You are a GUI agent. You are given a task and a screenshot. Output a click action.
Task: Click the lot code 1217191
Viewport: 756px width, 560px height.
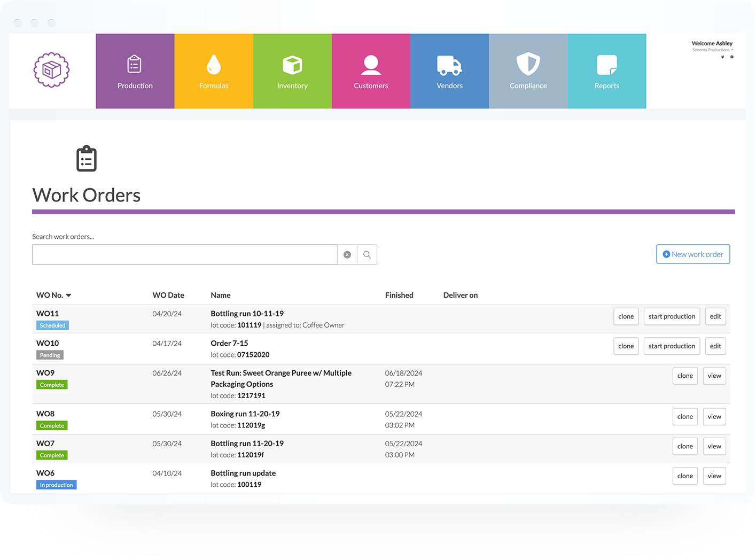pyautogui.click(x=251, y=396)
